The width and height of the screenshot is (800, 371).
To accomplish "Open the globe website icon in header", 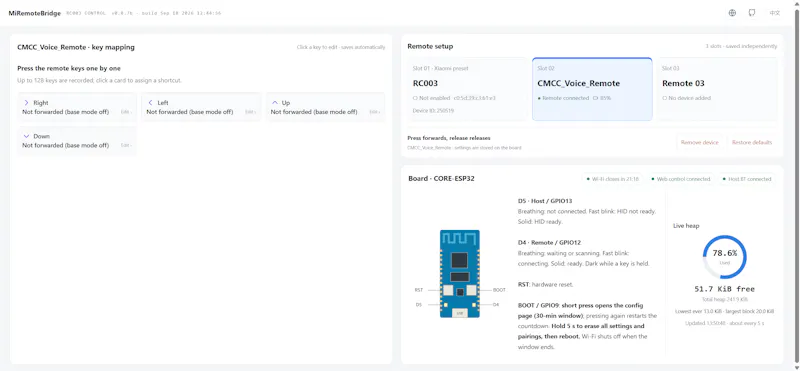I will (732, 13).
